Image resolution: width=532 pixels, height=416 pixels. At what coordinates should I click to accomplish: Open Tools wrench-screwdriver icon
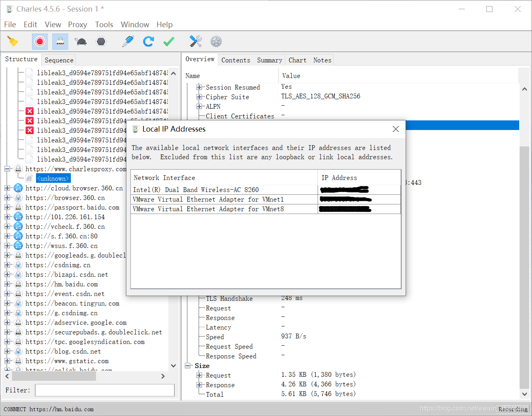[x=196, y=41]
